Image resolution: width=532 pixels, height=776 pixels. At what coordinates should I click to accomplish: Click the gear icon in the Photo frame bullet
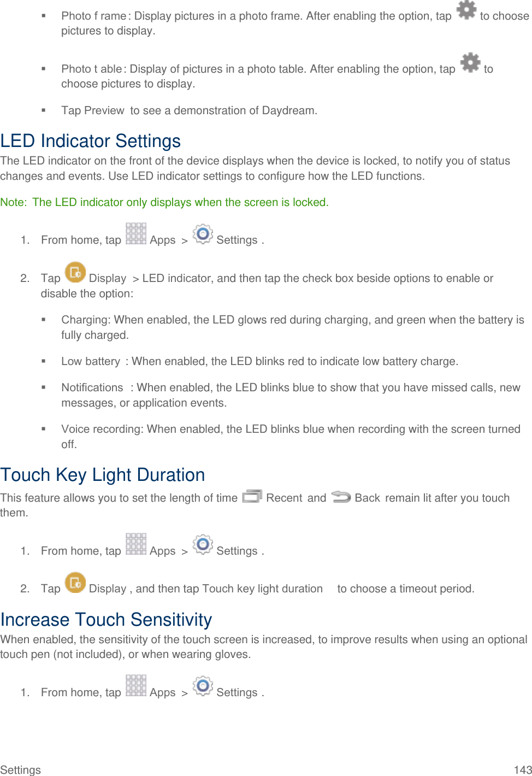pos(466,10)
